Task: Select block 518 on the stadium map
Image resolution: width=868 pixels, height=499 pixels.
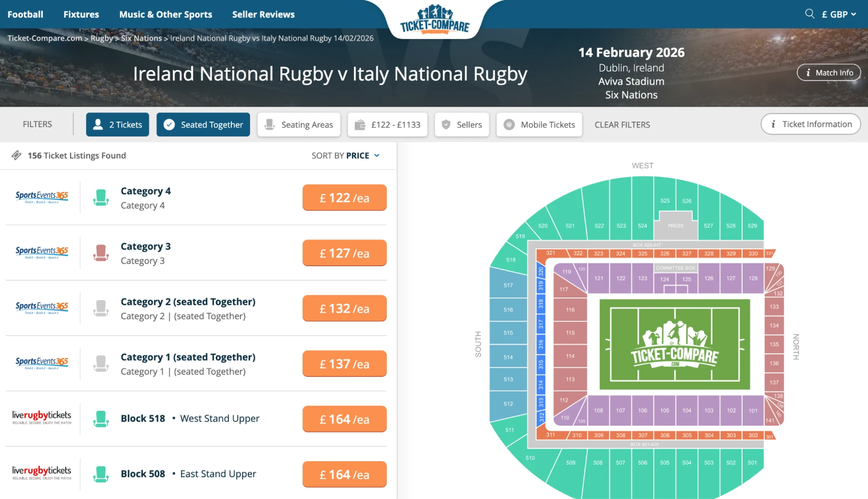Action: click(510, 259)
